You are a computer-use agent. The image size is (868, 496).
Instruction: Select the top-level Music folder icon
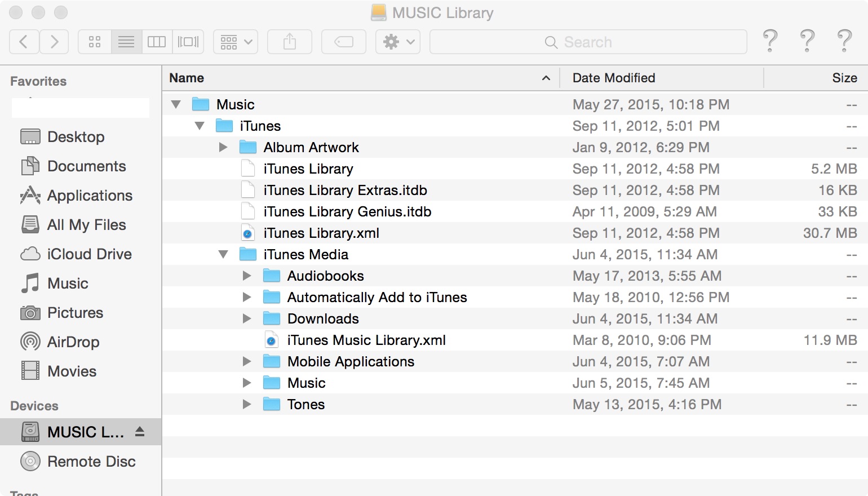(x=201, y=104)
